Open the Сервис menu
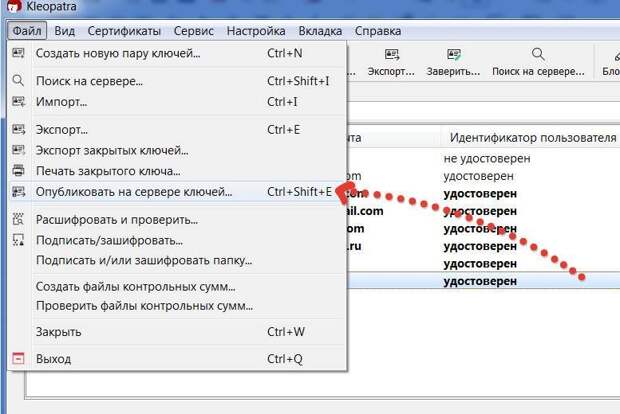Screen dimensions: 620x414 [194, 31]
